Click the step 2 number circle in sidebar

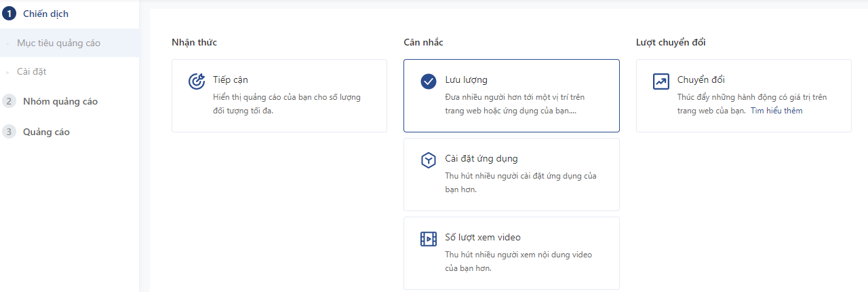tap(9, 101)
